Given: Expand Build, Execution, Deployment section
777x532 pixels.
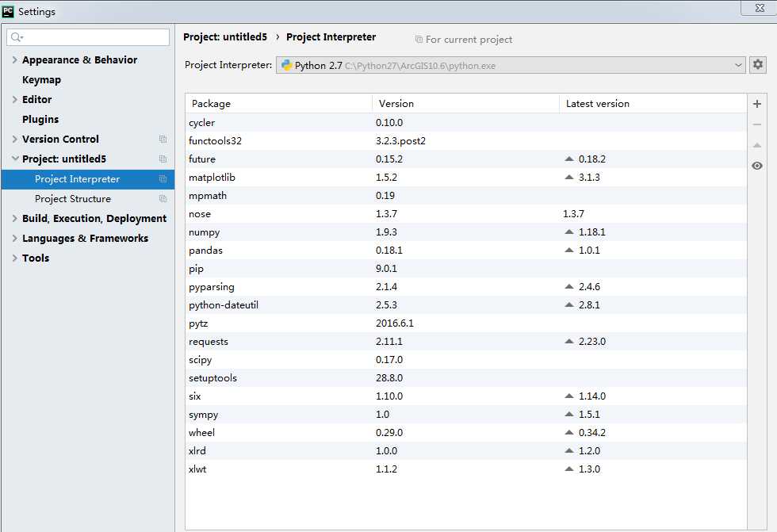Looking at the screenshot, I should [x=14, y=219].
